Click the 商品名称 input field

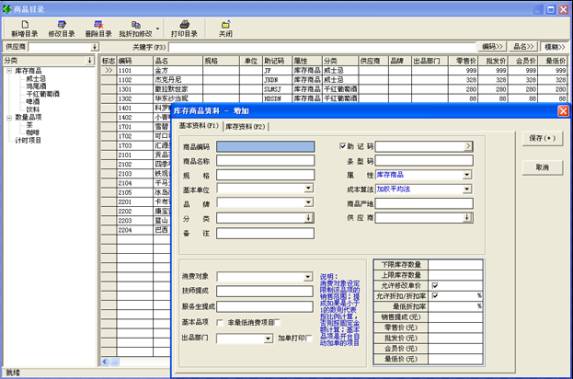265,161
